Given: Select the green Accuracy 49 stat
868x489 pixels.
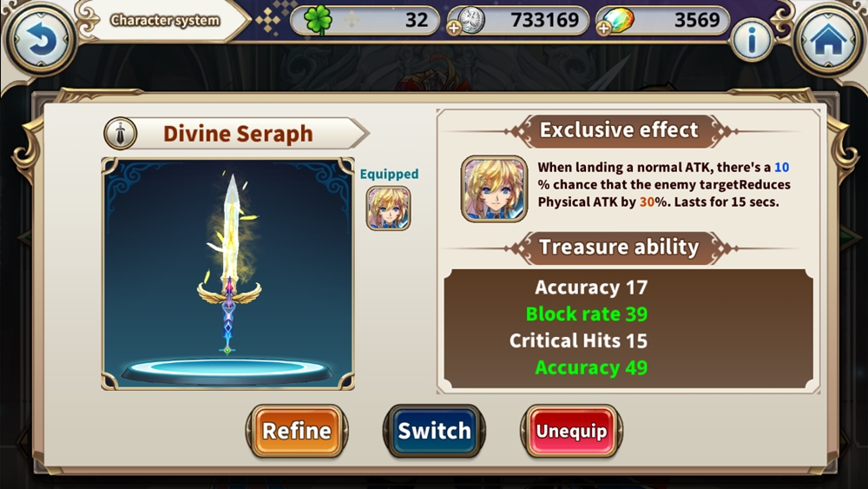Looking at the screenshot, I should (591, 367).
